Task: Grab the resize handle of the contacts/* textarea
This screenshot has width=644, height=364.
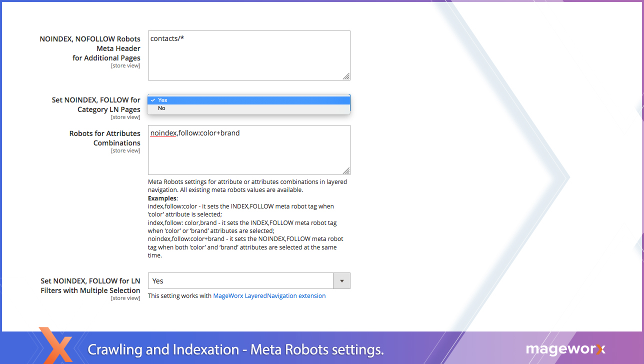Action: pyautogui.click(x=346, y=76)
